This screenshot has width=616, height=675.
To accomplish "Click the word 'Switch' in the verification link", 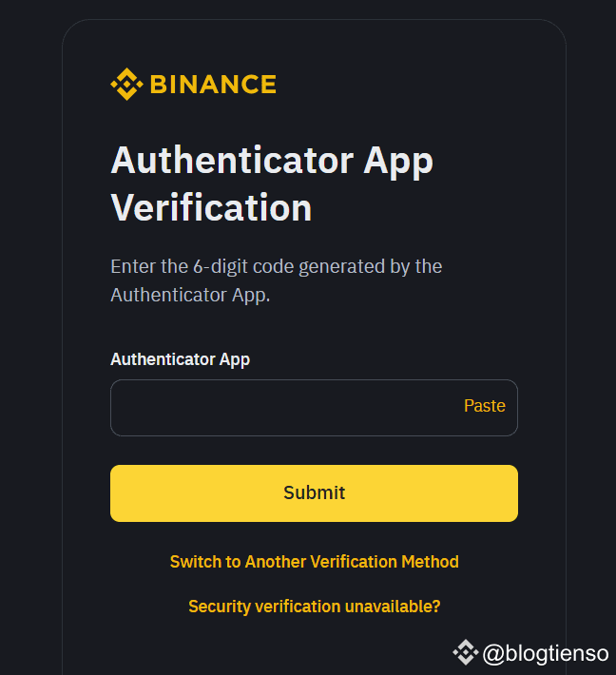I will (195, 562).
